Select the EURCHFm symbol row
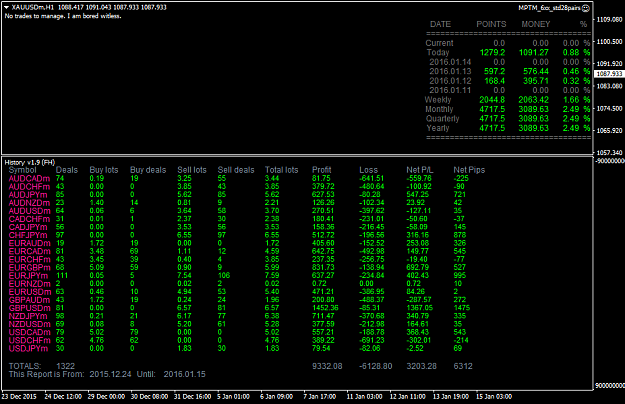The image size is (625, 404). click(x=239, y=259)
